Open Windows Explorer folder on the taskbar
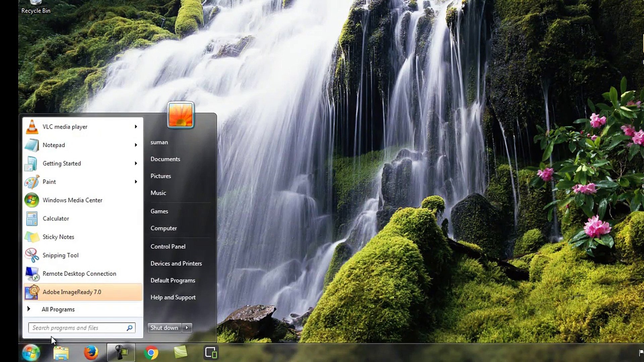644x362 pixels. pyautogui.click(x=61, y=353)
